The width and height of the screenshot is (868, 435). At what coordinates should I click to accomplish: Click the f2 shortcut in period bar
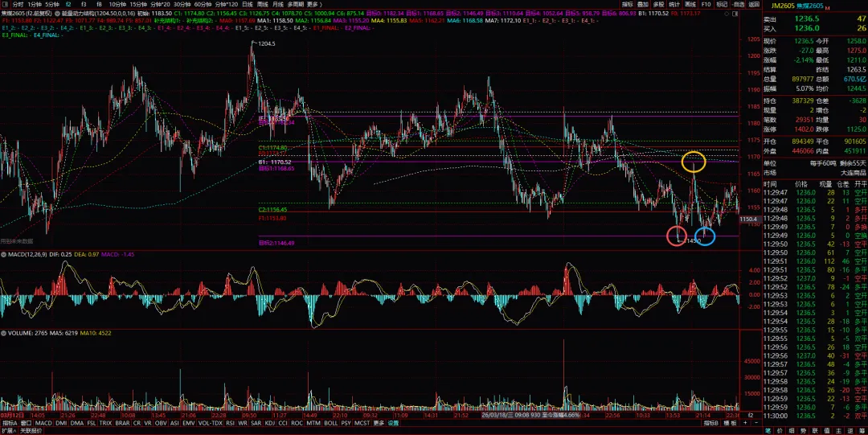point(68,4)
